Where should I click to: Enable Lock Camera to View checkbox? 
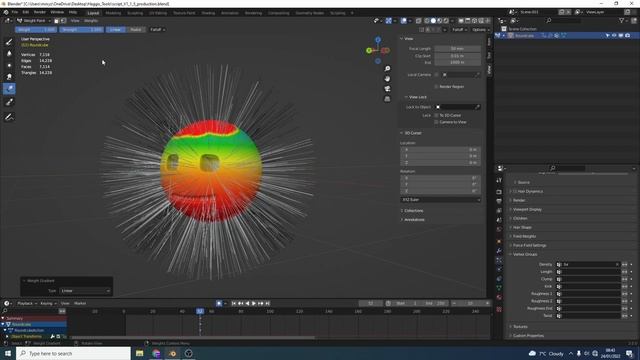point(436,122)
